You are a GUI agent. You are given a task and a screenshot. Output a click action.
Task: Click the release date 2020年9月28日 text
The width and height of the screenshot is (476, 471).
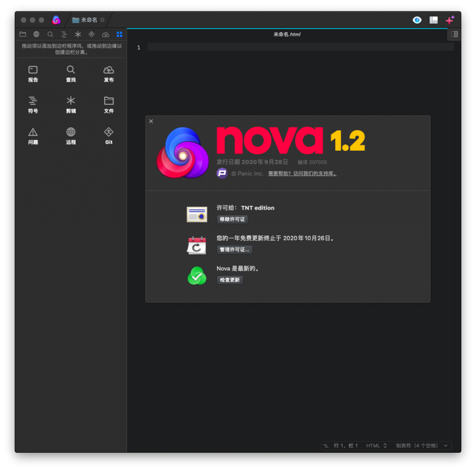[x=264, y=162]
